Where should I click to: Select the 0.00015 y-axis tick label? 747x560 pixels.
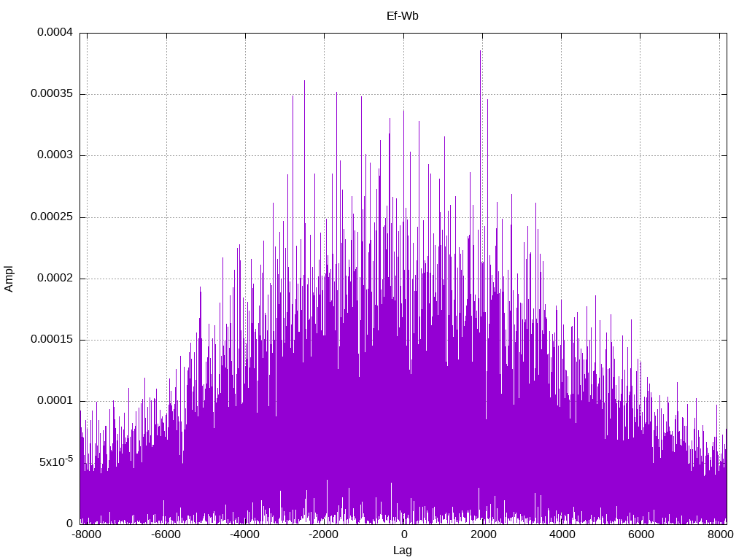[x=52, y=340]
